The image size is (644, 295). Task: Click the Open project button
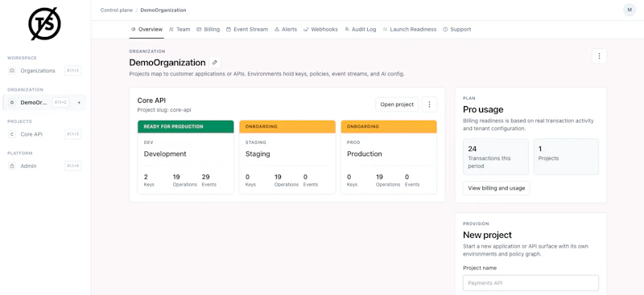point(397,104)
